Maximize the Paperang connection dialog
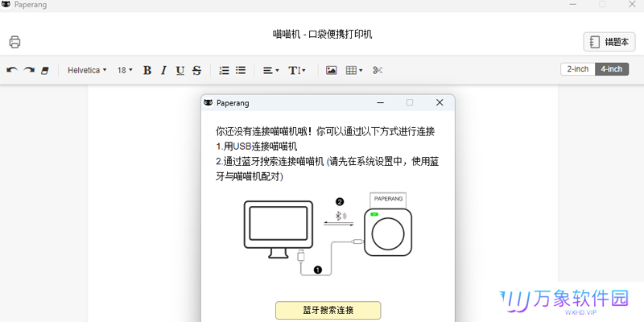The width and height of the screenshot is (644, 322). pos(410,102)
